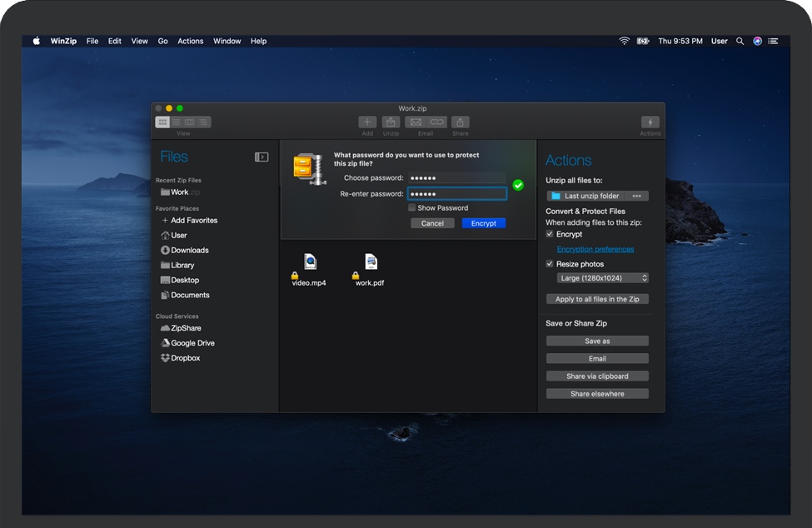
Task: Open the File menu
Action: tap(92, 41)
